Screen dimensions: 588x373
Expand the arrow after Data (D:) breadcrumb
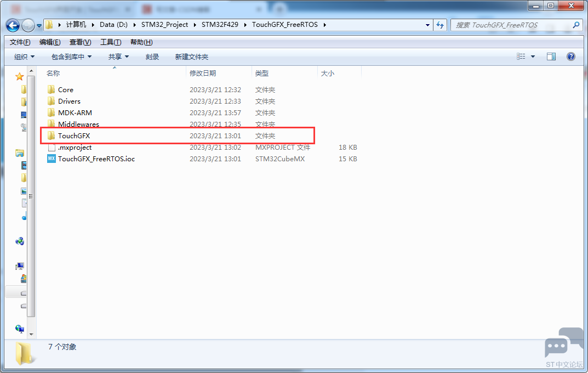click(135, 25)
